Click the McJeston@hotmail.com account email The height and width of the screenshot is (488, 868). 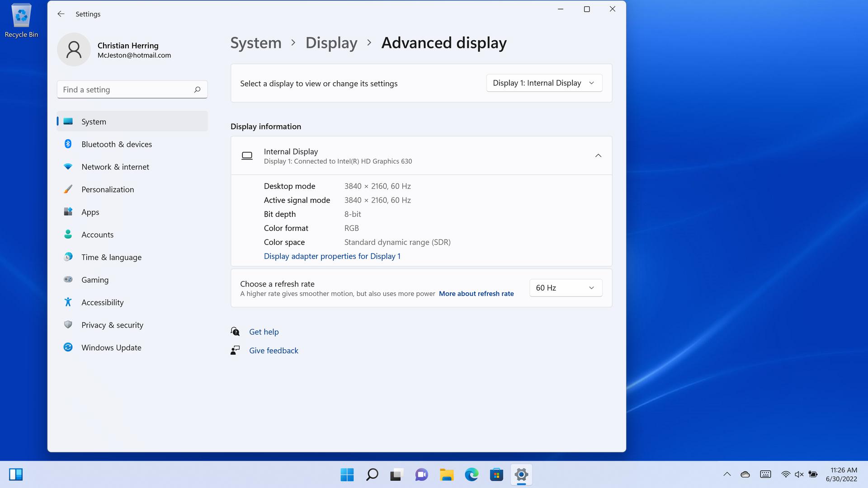tap(134, 55)
